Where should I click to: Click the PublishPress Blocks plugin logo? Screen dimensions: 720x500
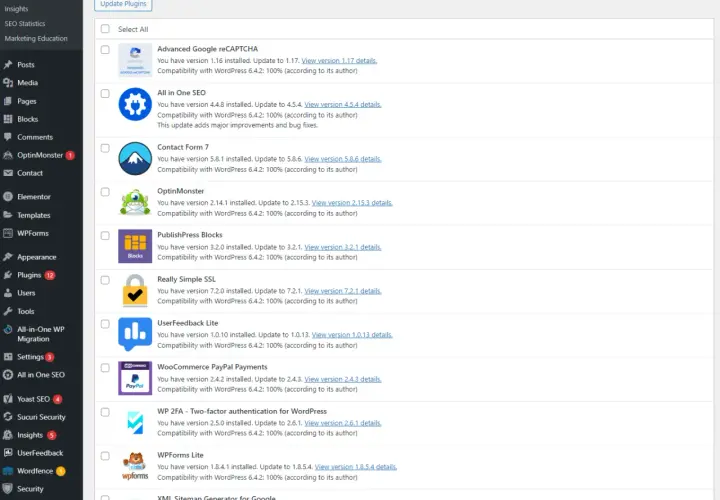135,246
